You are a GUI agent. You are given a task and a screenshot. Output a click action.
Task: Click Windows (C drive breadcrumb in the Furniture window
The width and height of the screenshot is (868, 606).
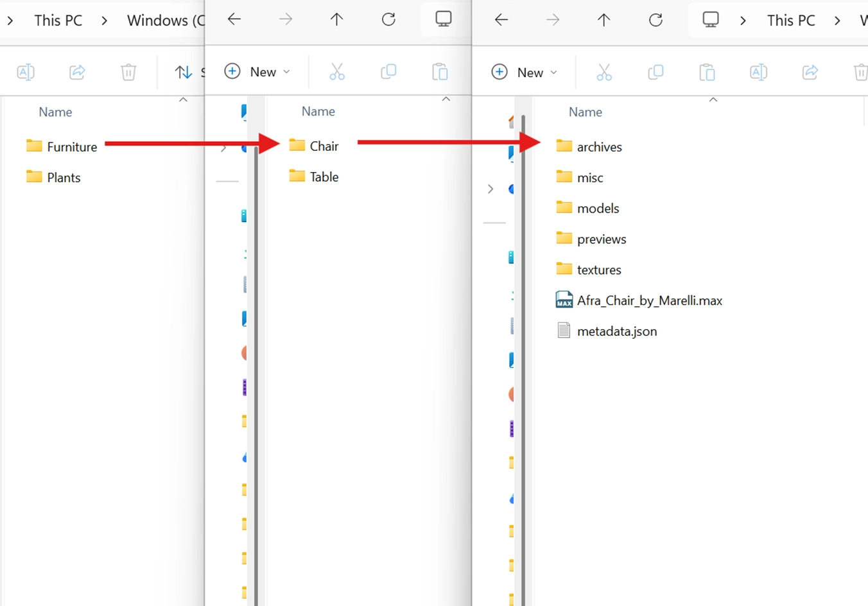coord(166,21)
